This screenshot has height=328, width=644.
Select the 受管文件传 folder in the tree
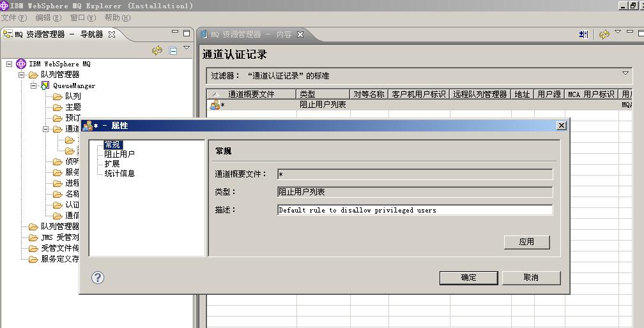tap(60, 248)
